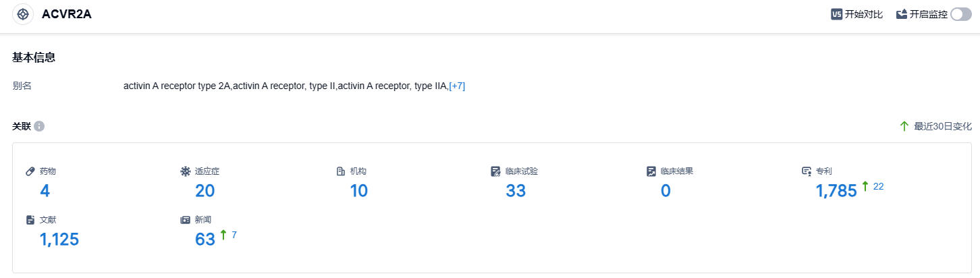Expand the [+7] additional aliases
The height and width of the screenshot is (278, 980).
457,86
